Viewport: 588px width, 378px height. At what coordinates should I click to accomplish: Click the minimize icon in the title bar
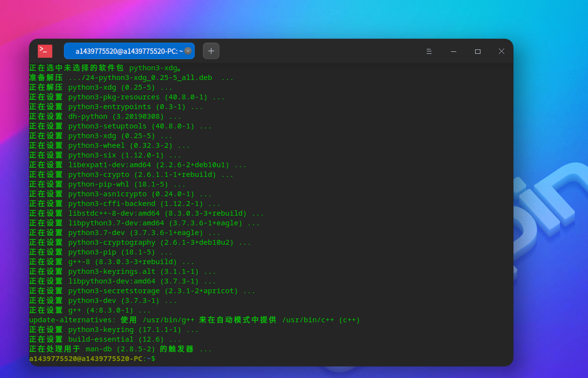click(453, 51)
